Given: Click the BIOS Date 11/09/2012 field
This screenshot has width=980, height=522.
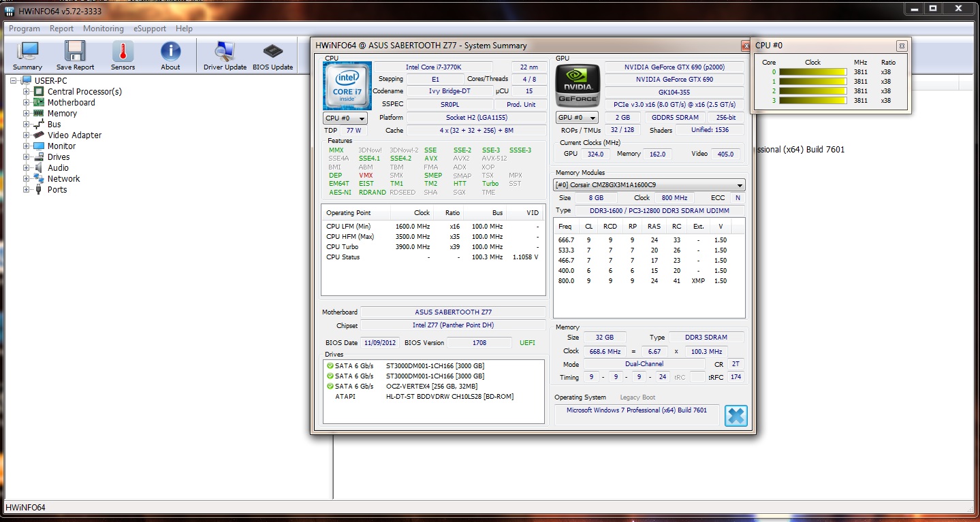Looking at the screenshot, I should pyautogui.click(x=380, y=342).
